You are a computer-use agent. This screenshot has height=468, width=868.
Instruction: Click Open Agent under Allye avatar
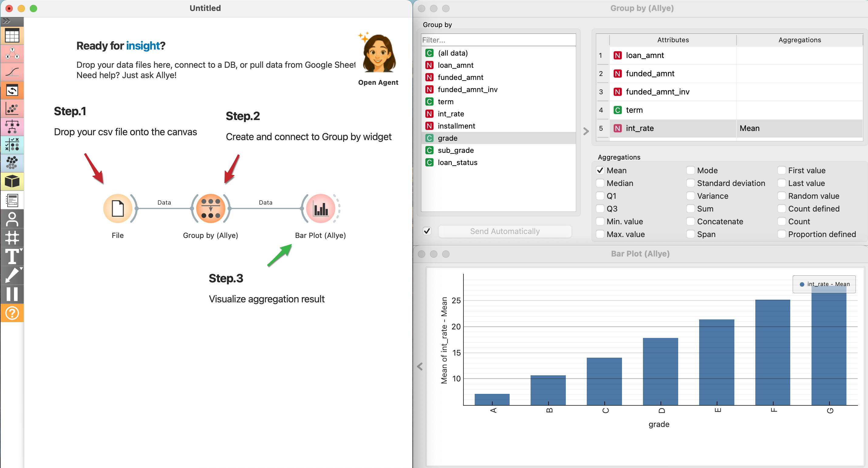point(378,82)
